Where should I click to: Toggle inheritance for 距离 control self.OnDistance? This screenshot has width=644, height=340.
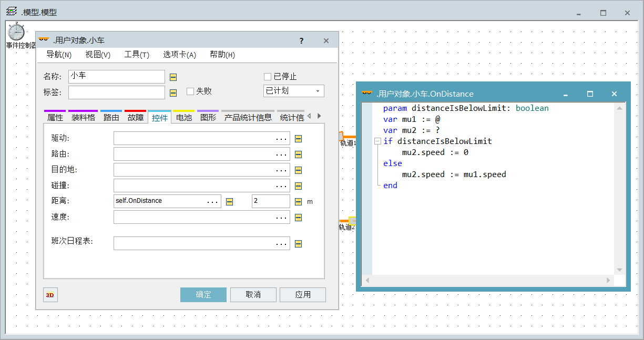(229, 202)
